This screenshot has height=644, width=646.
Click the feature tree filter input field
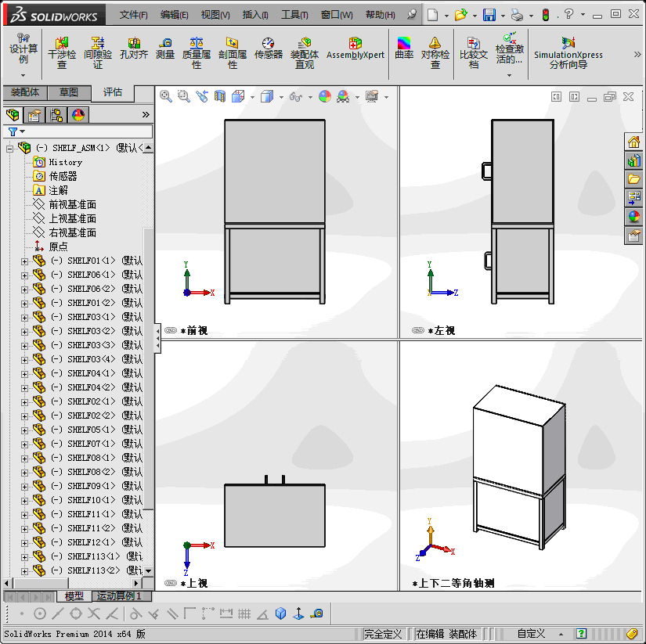(78, 131)
